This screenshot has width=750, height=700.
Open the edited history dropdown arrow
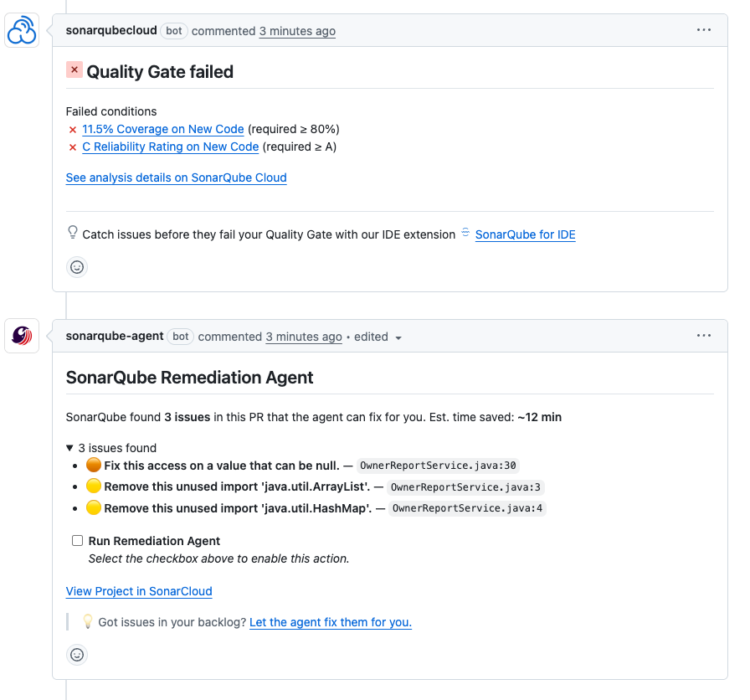click(398, 337)
